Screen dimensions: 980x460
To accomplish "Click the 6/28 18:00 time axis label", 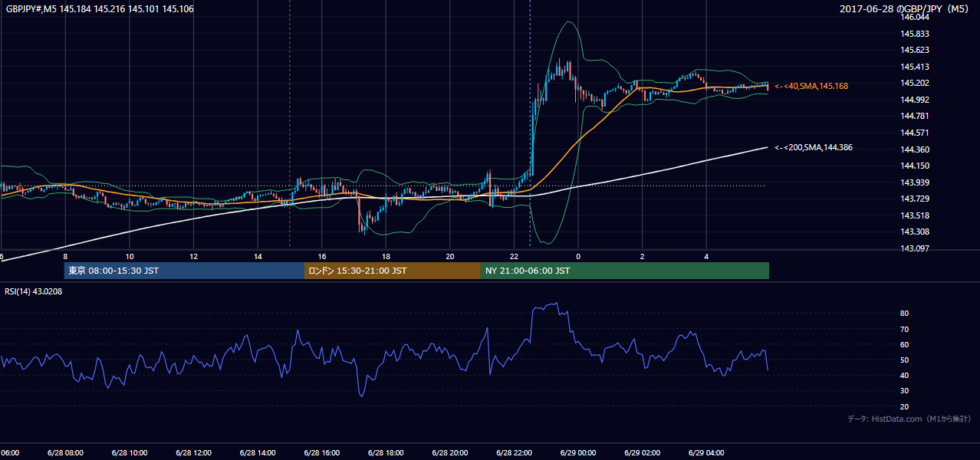I will [385, 452].
